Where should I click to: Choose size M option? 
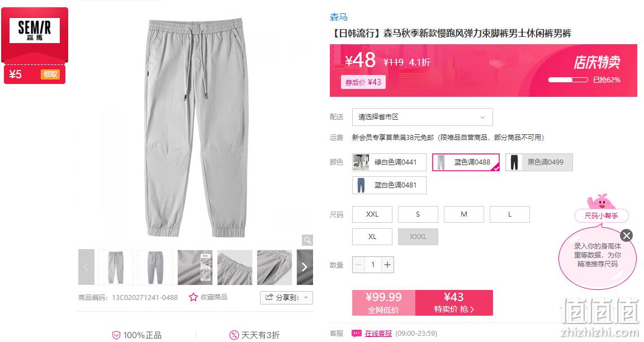463,214
